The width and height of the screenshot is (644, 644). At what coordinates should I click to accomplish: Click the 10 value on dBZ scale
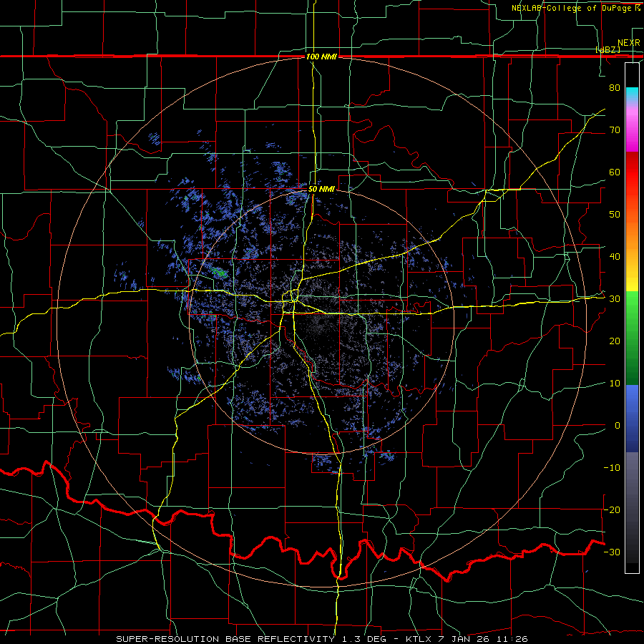coord(615,384)
